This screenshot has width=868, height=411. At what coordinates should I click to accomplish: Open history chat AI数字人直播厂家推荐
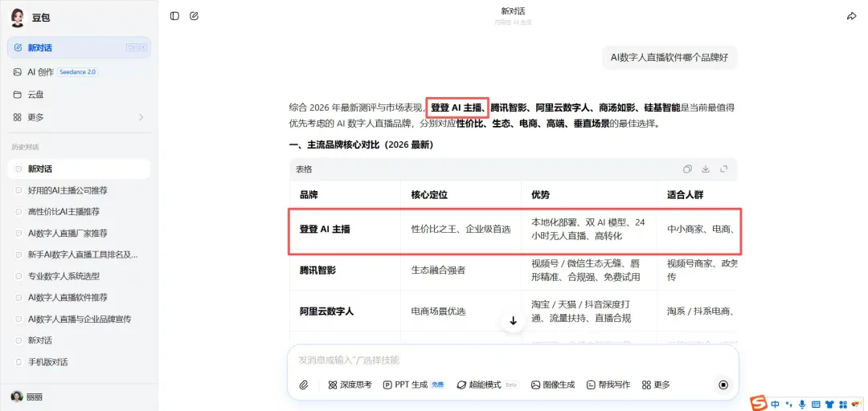(x=79, y=233)
